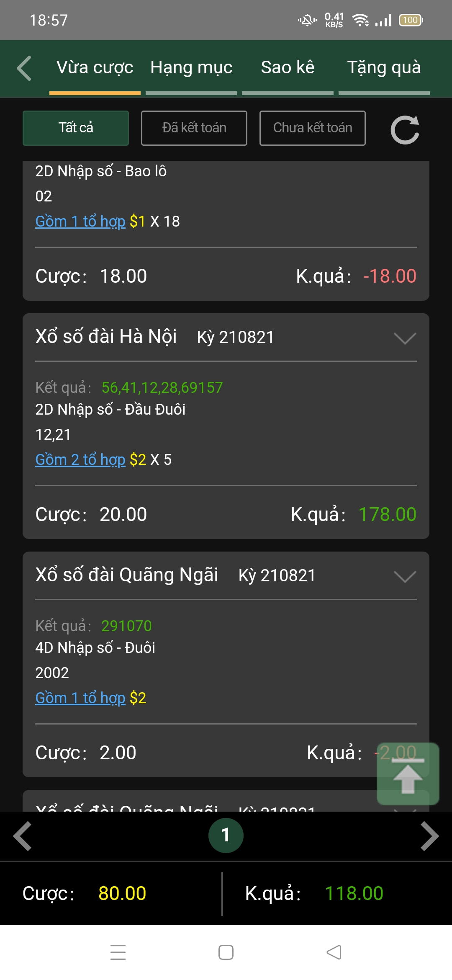Tap the scroll-to-top arrow button
Image resolution: width=452 pixels, height=980 pixels.
(x=408, y=774)
